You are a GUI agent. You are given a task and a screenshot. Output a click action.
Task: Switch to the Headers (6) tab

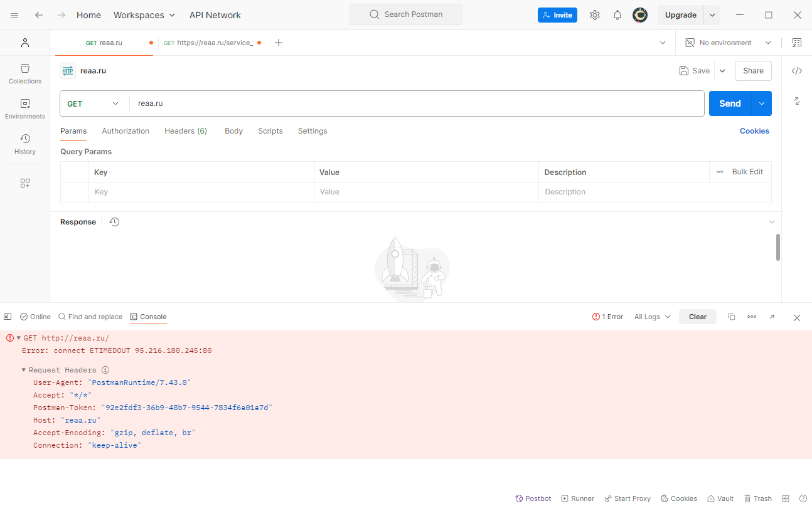pyautogui.click(x=186, y=131)
